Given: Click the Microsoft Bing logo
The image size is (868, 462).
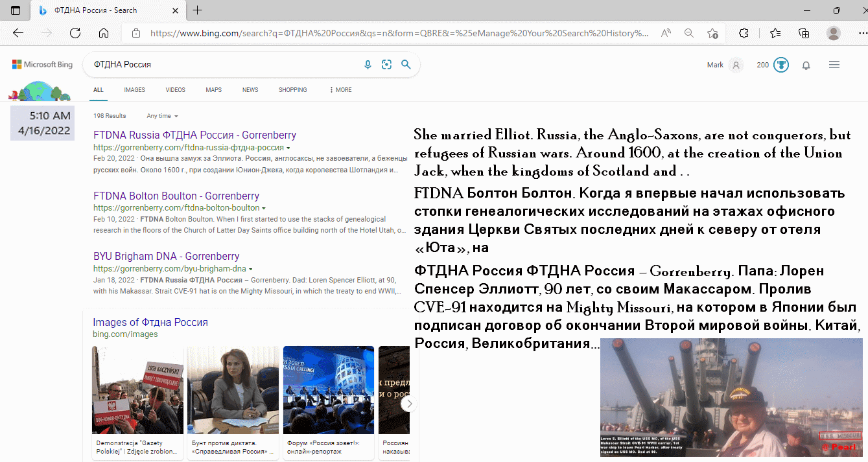Looking at the screenshot, I should (42, 65).
